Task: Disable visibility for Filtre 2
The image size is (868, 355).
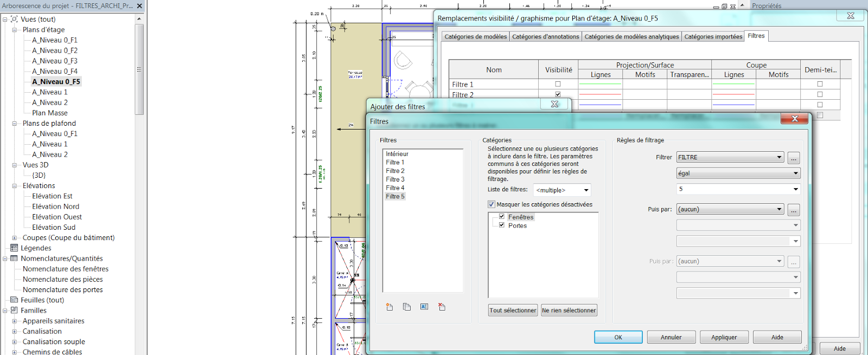Action: tap(558, 94)
